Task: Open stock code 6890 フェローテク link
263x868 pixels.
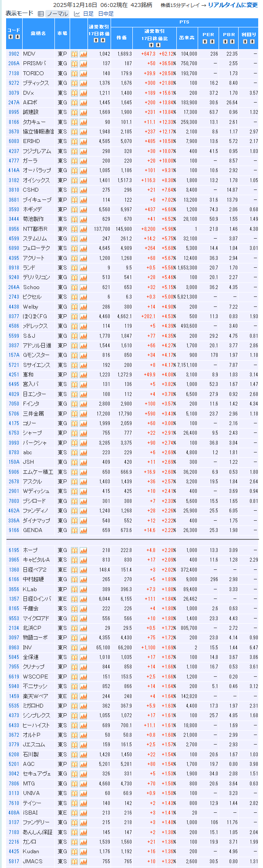Action: coord(14,248)
